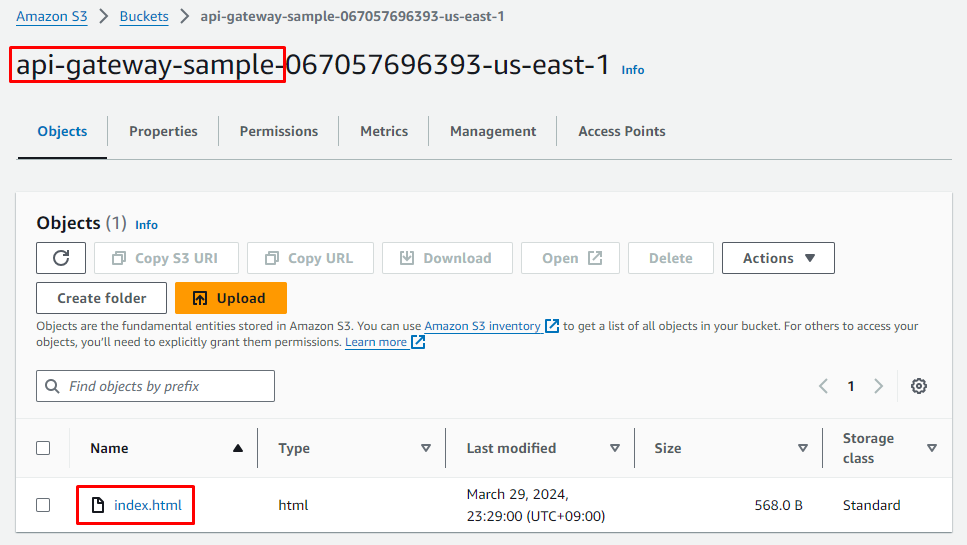Click the refresh objects icon button

(61, 258)
